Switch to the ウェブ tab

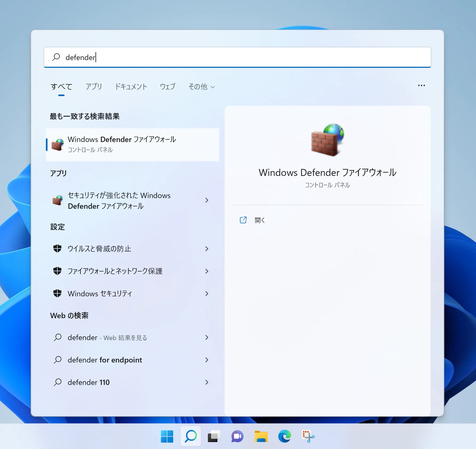click(x=168, y=87)
